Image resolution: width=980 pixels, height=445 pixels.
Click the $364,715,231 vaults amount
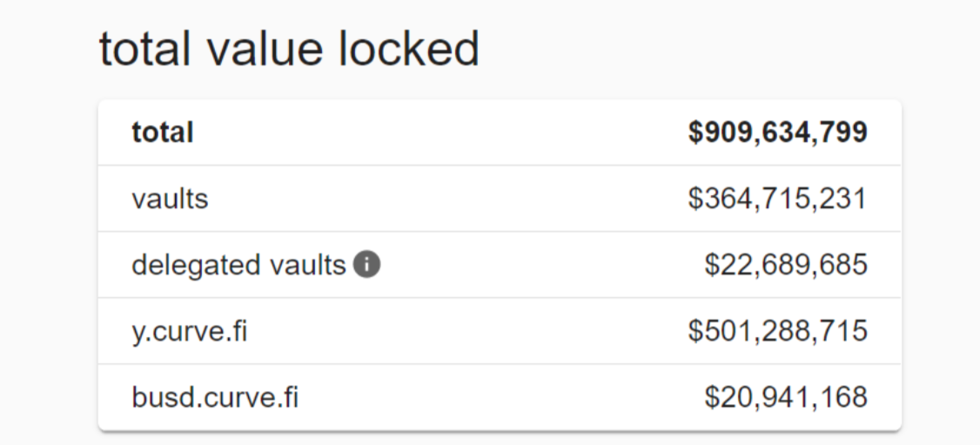point(777,199)
